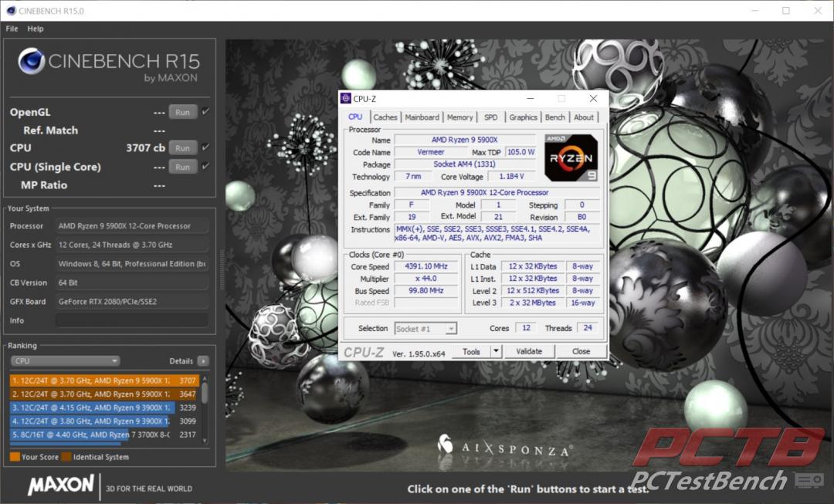Select ranking entry 4 with score 3099
The image size is (834, 504).
pos(104,421)
